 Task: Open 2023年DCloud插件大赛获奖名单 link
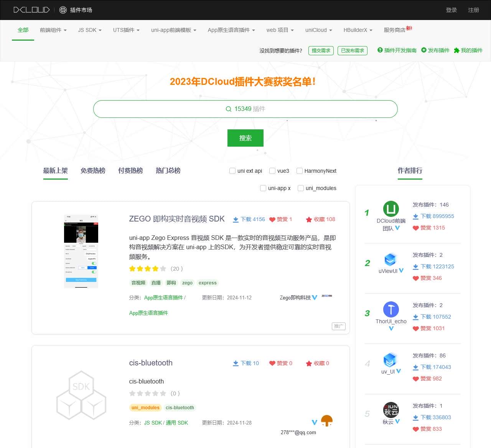(x=243, y=82)
